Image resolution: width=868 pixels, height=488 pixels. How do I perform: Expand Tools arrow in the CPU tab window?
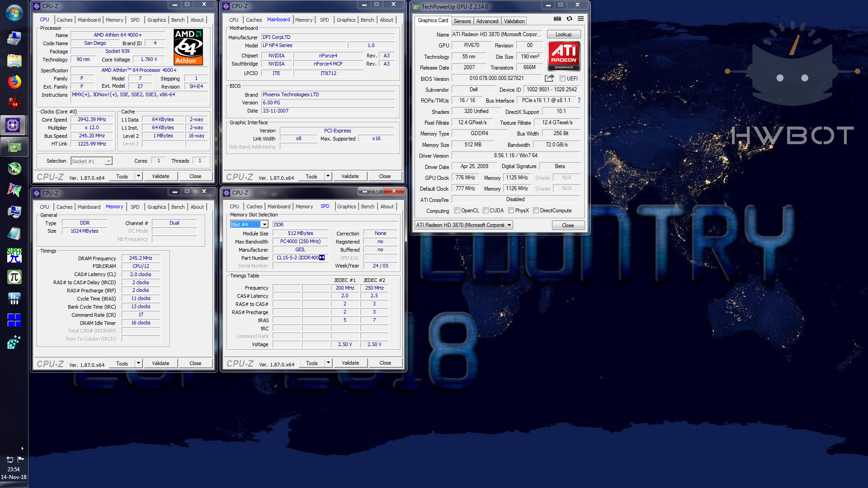(138, 176)
